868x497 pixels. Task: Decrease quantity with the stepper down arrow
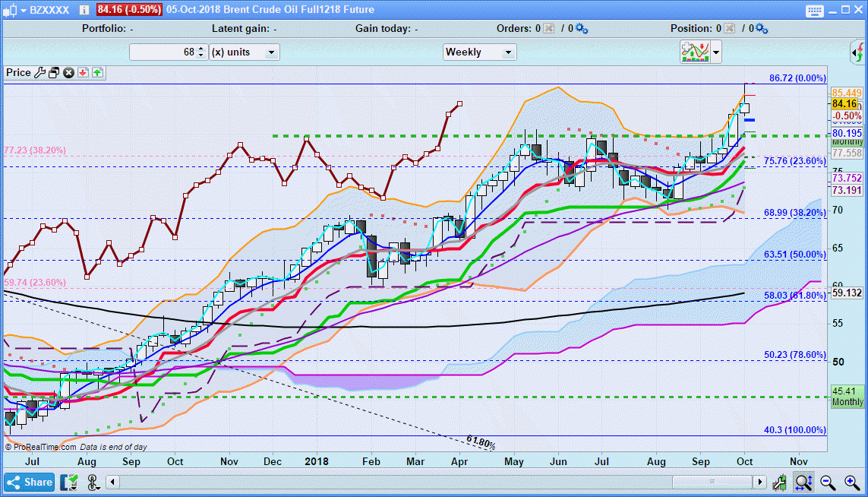[201, 56]
